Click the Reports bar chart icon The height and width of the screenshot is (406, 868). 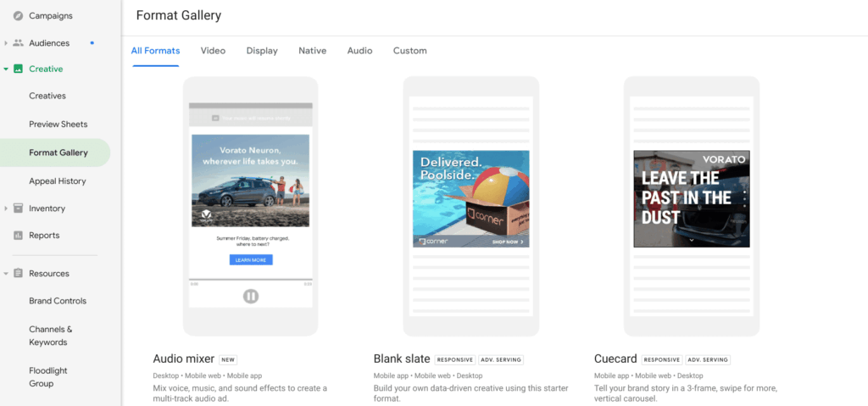(18, 236)
